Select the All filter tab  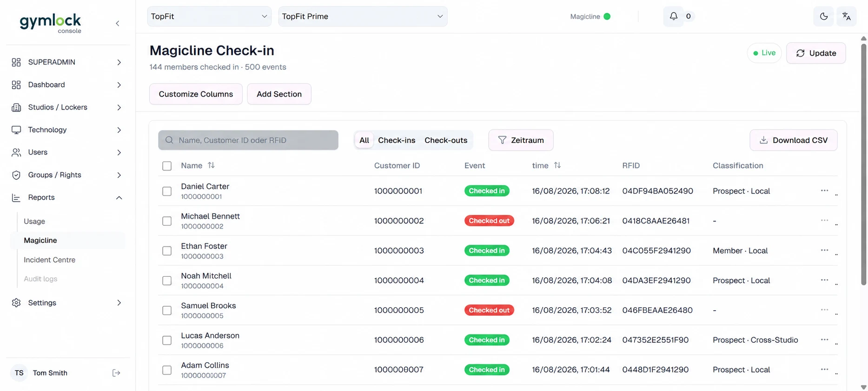(x=364, y=140)
